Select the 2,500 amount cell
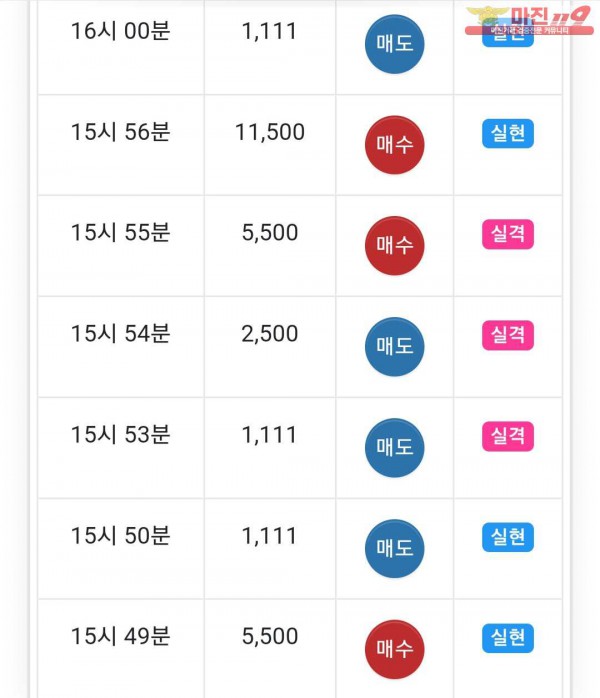 [270, 334]
